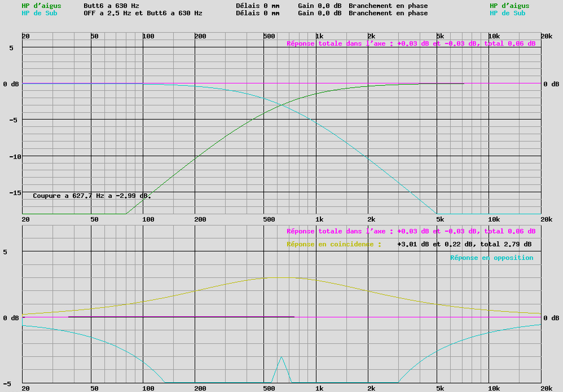Click the "0 dB" label right of upper graph
Image resolution: width=563 pixels, height=392 pixels.
tap(551, 84)
